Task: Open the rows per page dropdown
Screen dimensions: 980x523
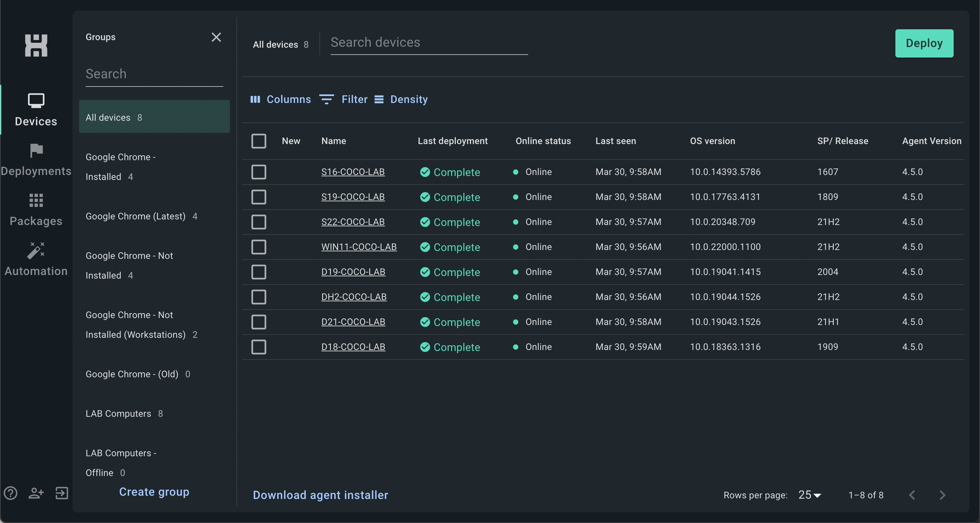Action: pos(809,495)
